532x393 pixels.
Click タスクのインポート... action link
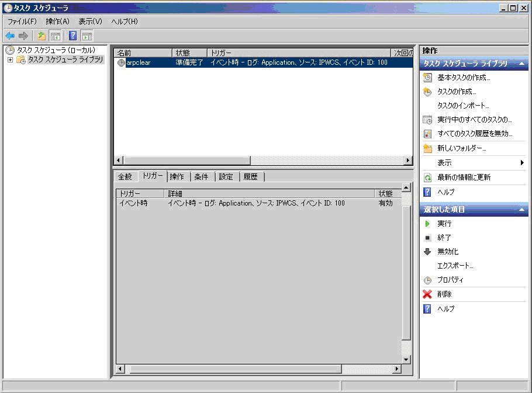tap(463, 106)
